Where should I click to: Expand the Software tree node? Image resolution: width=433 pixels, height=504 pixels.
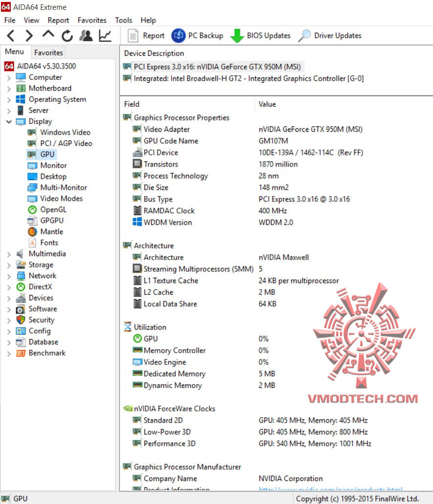point(9,310)
